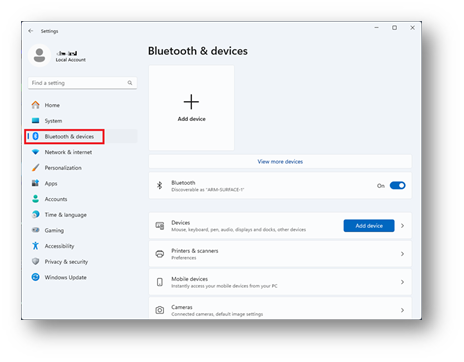Expand Printers & scanners chevron
The width and height of the screenshot is (464, 362).
click(x=402, y=254)
